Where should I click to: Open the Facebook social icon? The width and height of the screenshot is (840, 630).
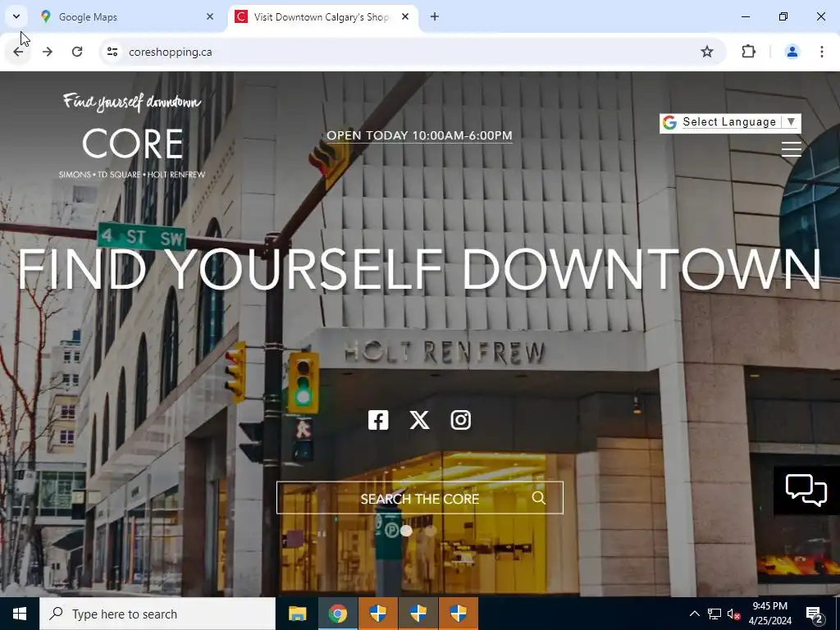coord(378,420)
